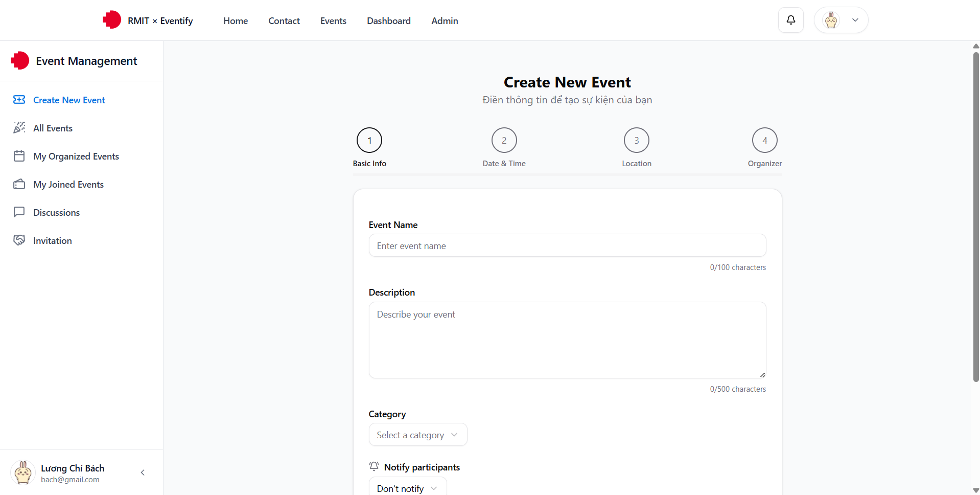Jump to step 4 Organizer circle
Viewport: 980px width, 495px height.
pos(764,140)
